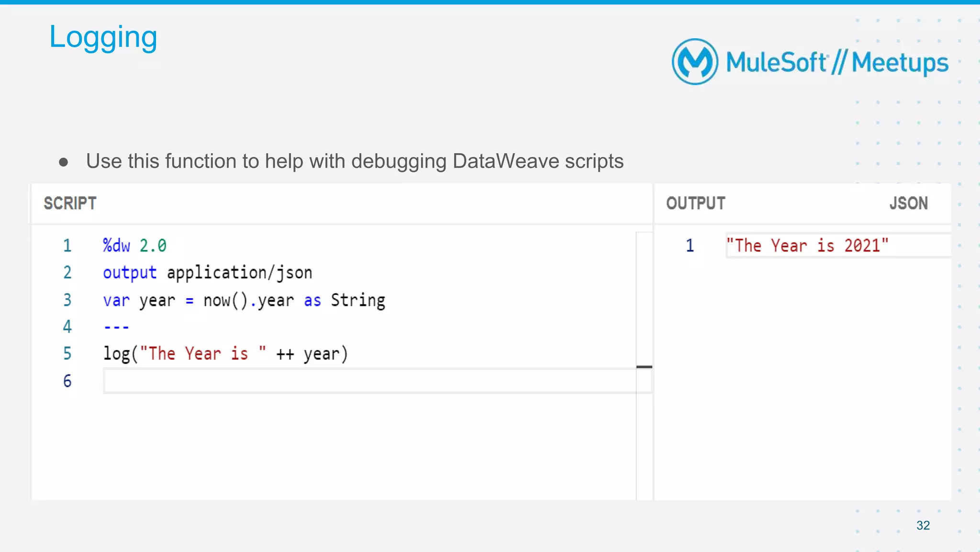Click line number 5 in script gutter
Screen dimensions: 980x552
(67, 354)
